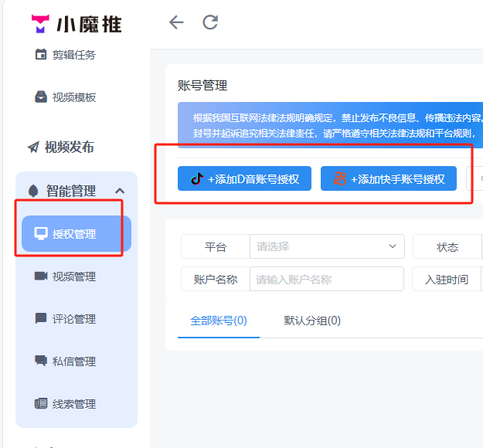Open the 视频发布 section

coord(70,147)
